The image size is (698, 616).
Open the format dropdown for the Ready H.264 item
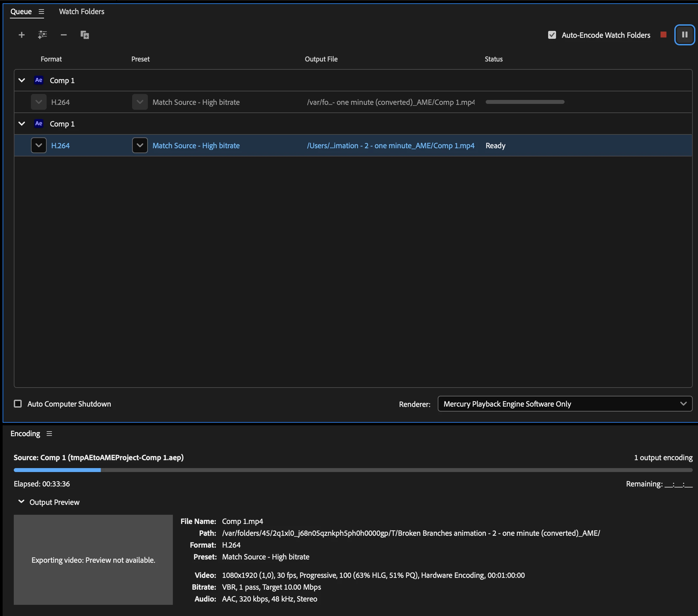coord(38,146)
